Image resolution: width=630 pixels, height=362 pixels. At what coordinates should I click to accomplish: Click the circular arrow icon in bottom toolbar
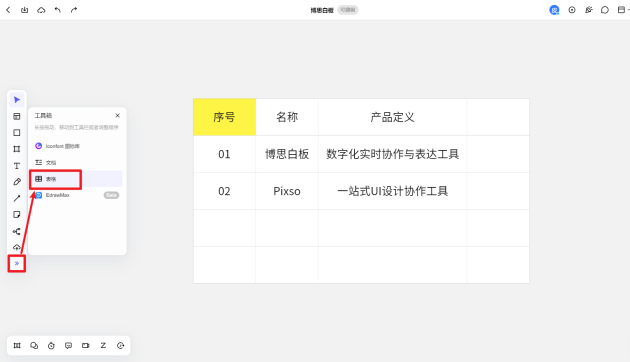121,346
